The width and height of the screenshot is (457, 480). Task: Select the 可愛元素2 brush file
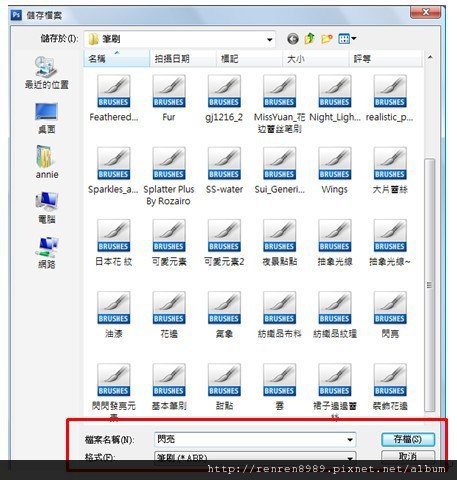[x=224, y=243]
